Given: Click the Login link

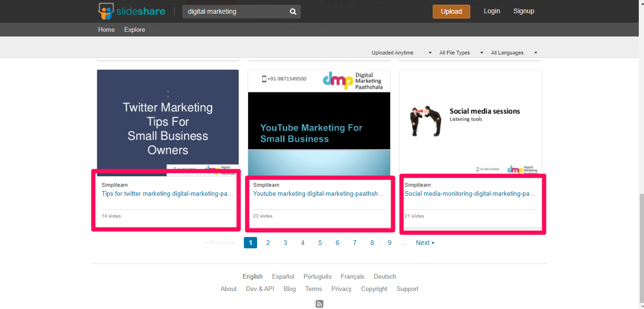Looking at the screenshot, I should point(492,11).
